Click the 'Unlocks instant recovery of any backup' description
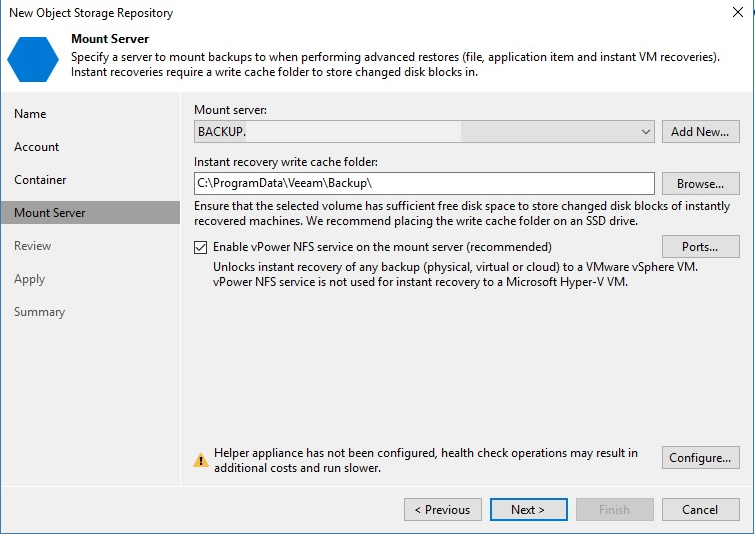Screen dimensions: 755x534 456,274
